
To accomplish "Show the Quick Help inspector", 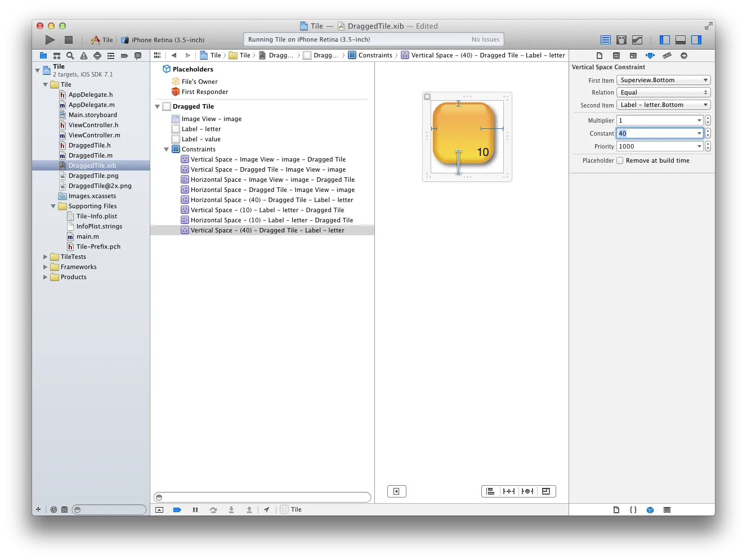I will (x=616, y=56).
